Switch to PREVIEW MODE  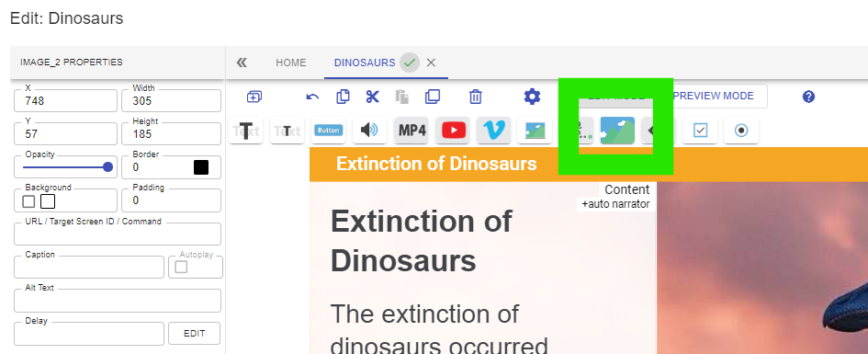click(714, 96)
